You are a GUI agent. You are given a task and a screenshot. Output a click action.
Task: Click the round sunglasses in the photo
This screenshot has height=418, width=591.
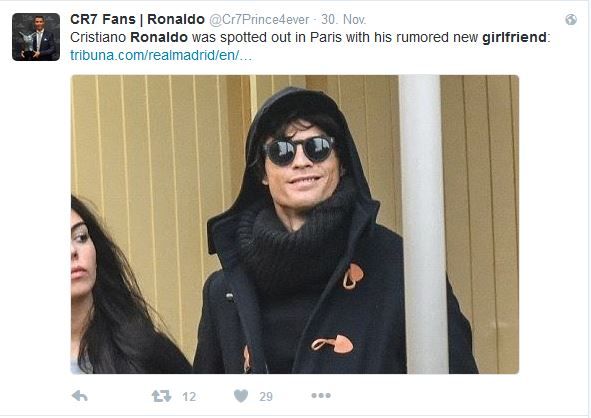[299, 150]
